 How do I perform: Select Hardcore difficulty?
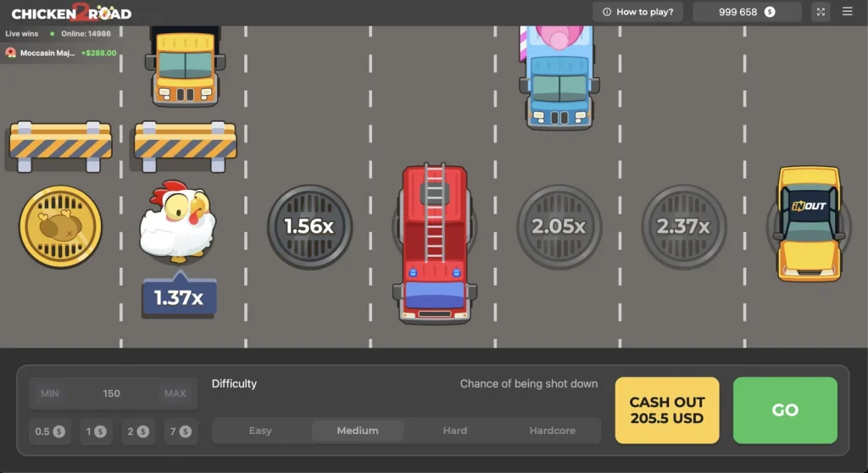pyautogui.click(x=552, y=431)
